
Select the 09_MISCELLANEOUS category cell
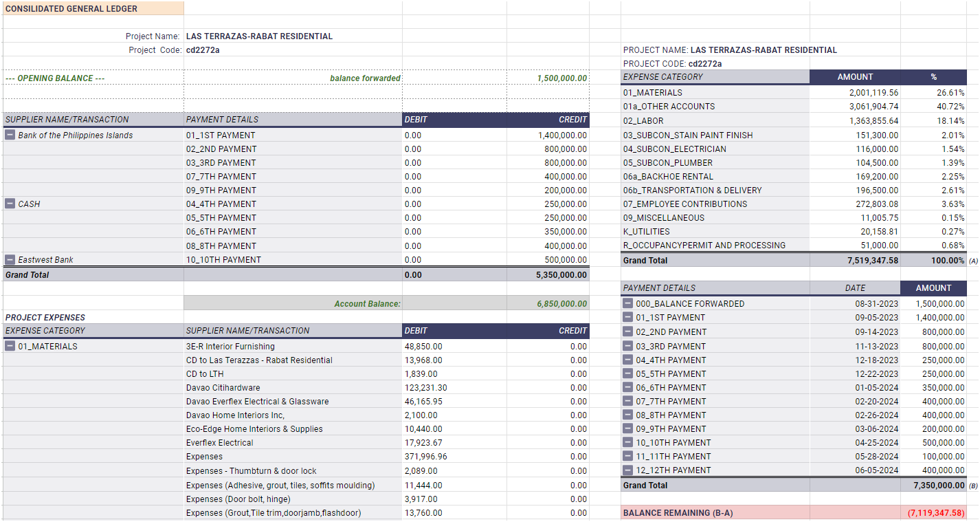715,218
